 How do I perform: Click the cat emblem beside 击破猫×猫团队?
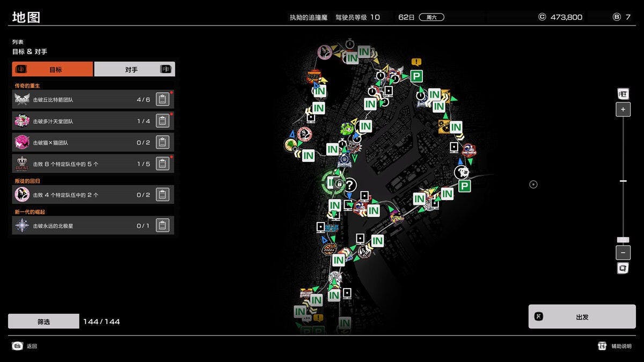[x=22, y=143]
